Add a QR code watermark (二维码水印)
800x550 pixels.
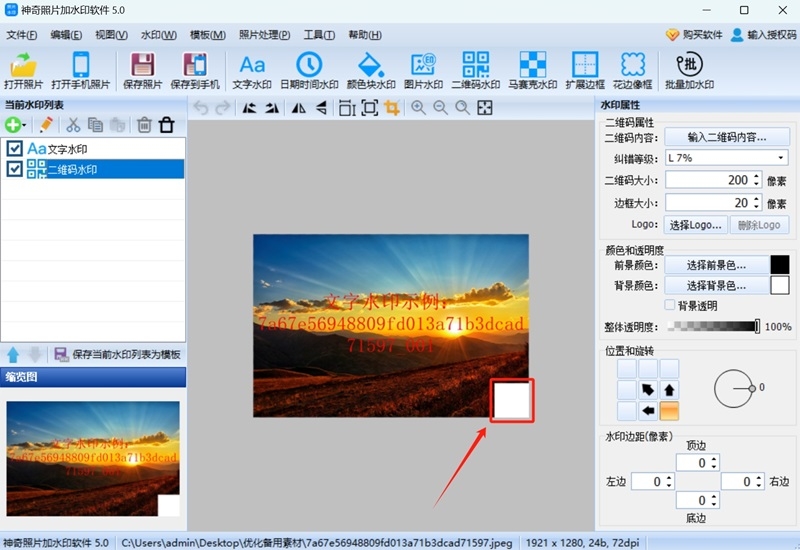(476, 71)
